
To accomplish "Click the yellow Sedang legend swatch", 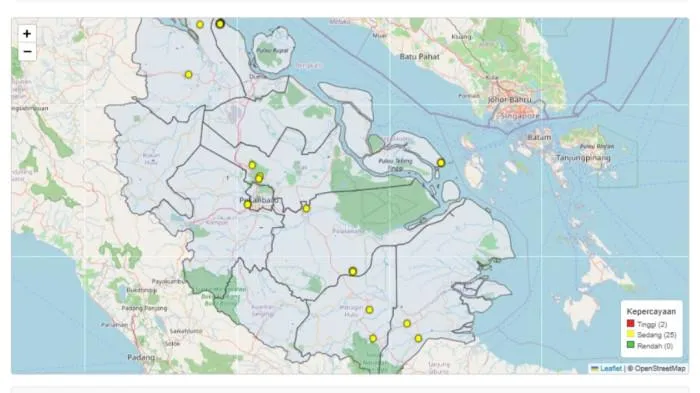I will pos(630,334).
